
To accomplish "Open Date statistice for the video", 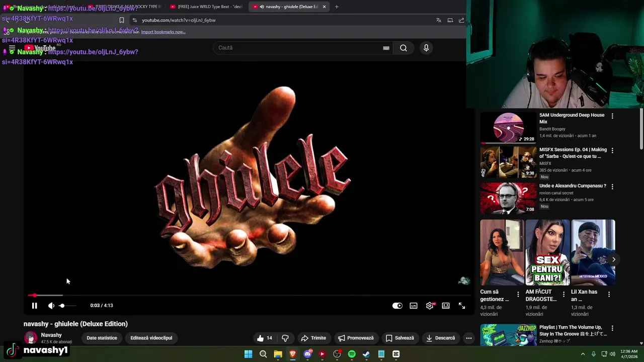I will [102, 338].
